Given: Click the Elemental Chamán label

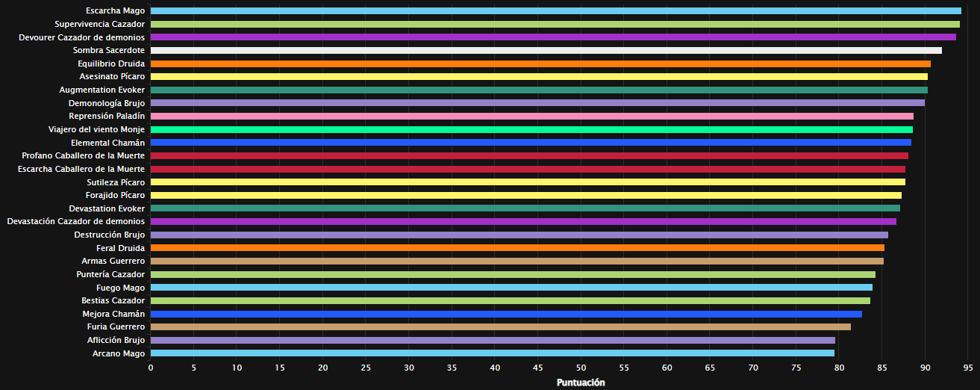Looking at the screenshot, I should (x=107, y=143).
